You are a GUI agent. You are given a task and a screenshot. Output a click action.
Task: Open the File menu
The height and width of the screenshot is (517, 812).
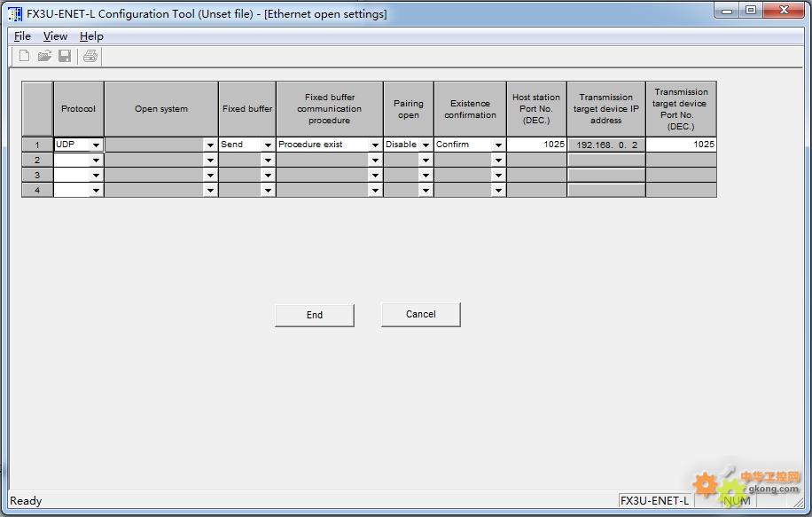pos(22,36)
